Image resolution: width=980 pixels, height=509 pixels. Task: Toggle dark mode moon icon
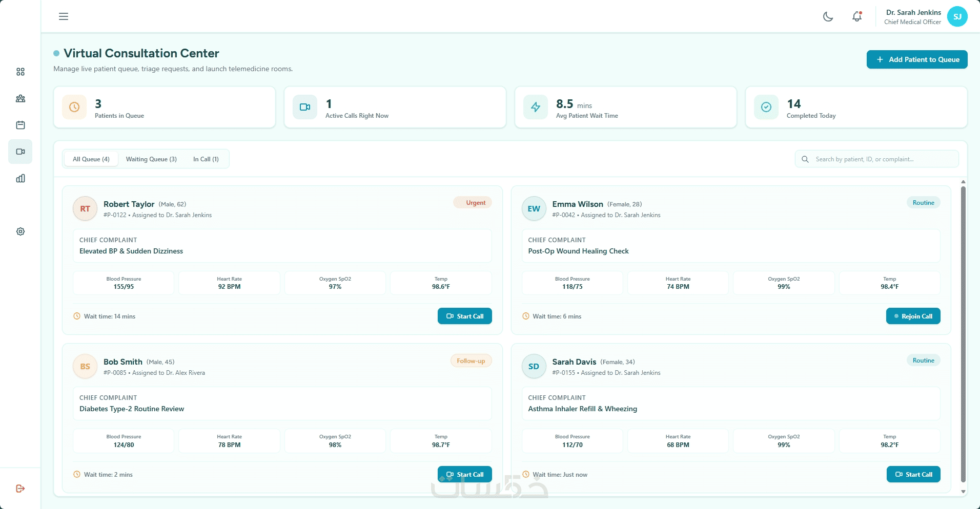[828, 16]
